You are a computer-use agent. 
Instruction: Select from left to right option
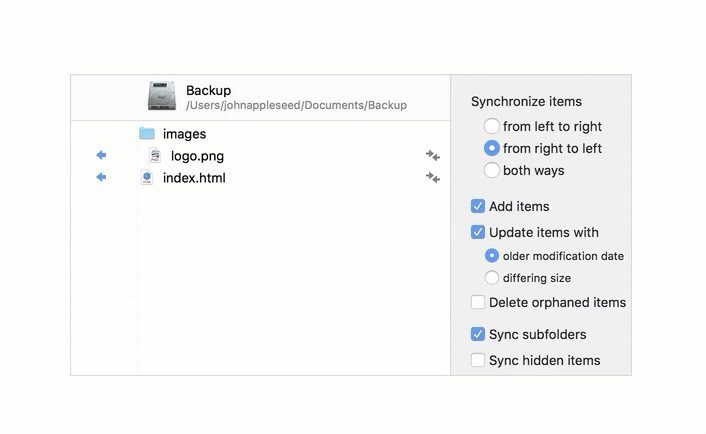pos(491,126)
